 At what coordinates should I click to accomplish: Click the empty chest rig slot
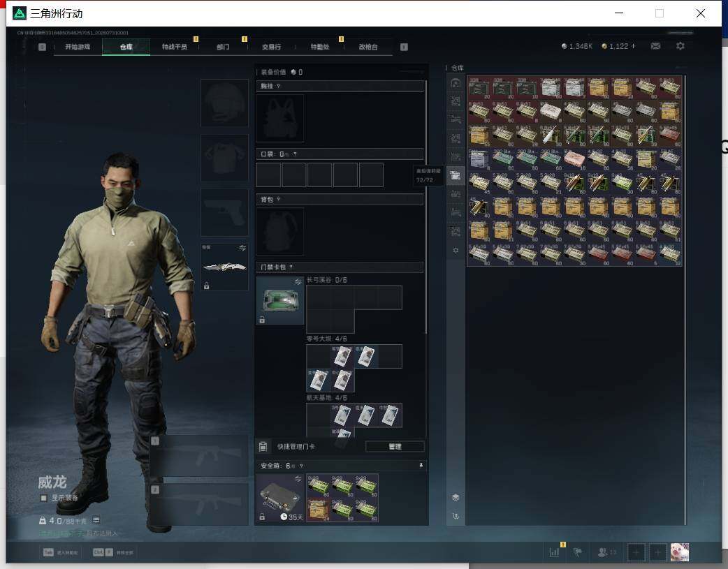[280, 119]
